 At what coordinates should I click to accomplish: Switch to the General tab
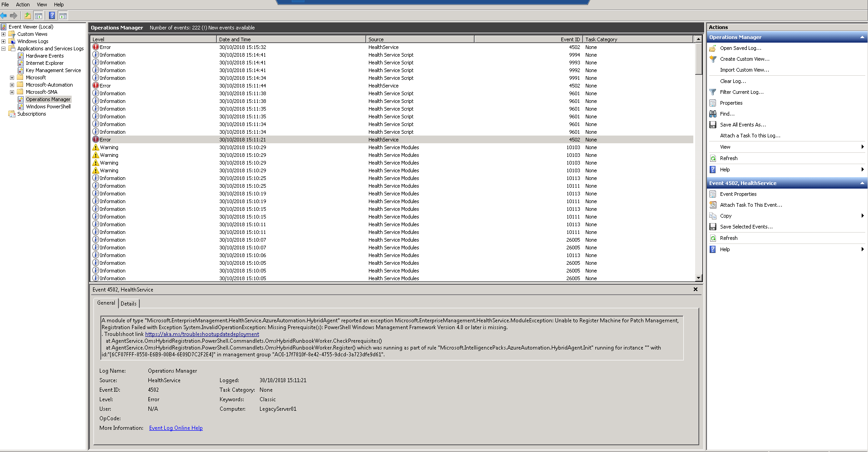pyautogui.click(x=106, y=303)
